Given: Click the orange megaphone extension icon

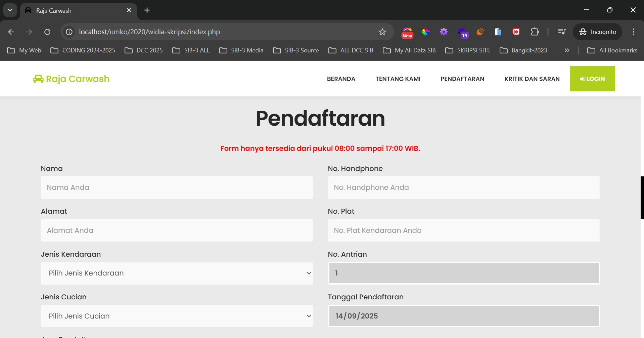Looking at the screenshot, I should click(480, 32).
